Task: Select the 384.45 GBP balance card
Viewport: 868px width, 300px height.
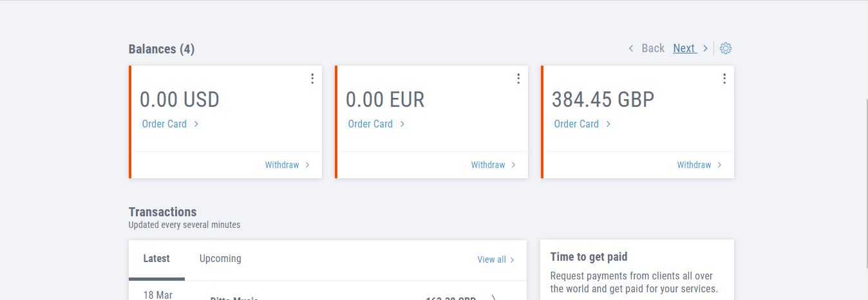Action: click(637, 122)
